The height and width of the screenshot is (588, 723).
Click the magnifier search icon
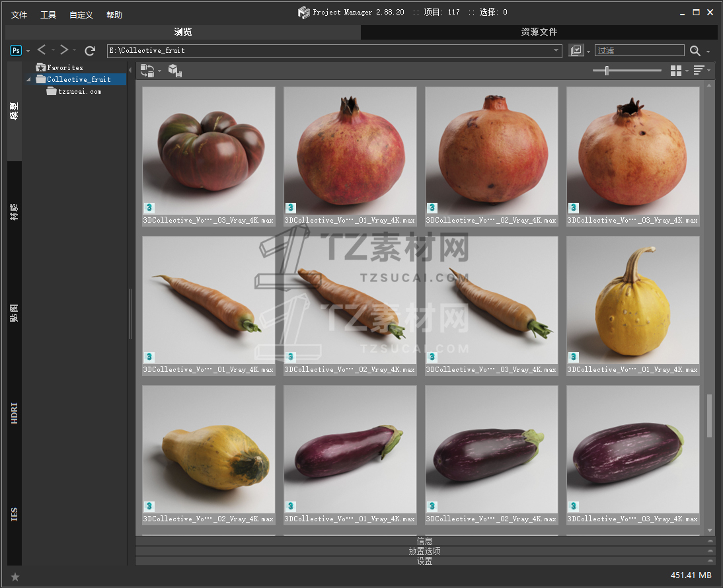point(695,51)
